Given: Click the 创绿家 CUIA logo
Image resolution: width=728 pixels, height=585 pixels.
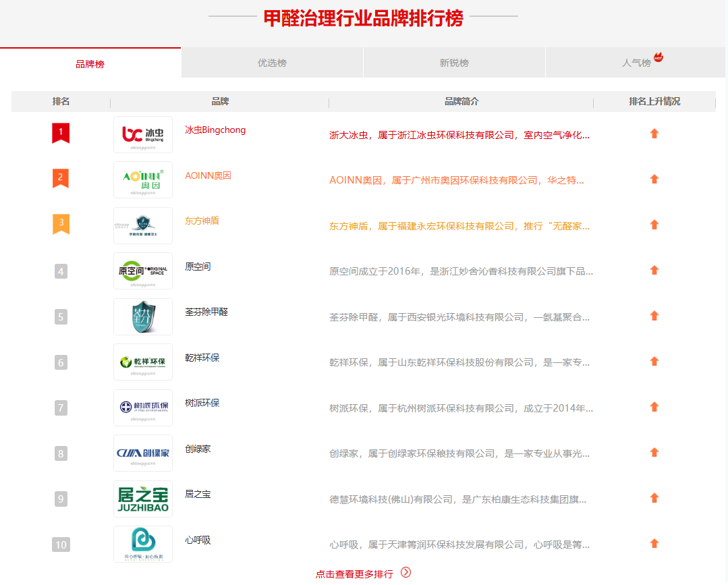Looking at the screenshot, I should coord(142,453).
